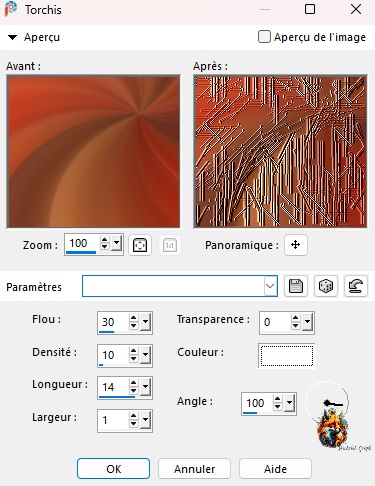Click the angle dial control

click(x=328, y=403)
